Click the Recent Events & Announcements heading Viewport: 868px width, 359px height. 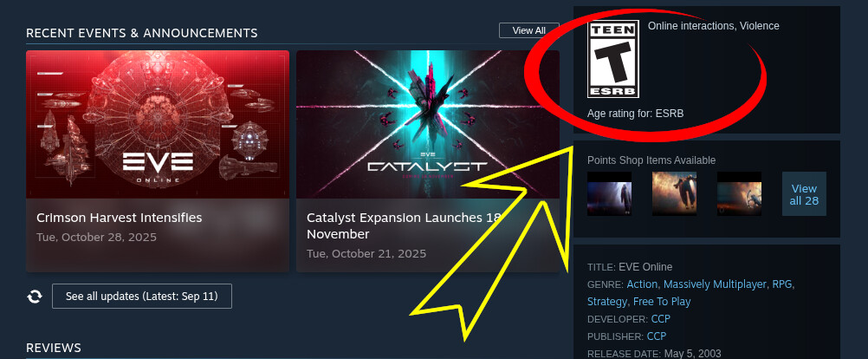pos(142,33)
